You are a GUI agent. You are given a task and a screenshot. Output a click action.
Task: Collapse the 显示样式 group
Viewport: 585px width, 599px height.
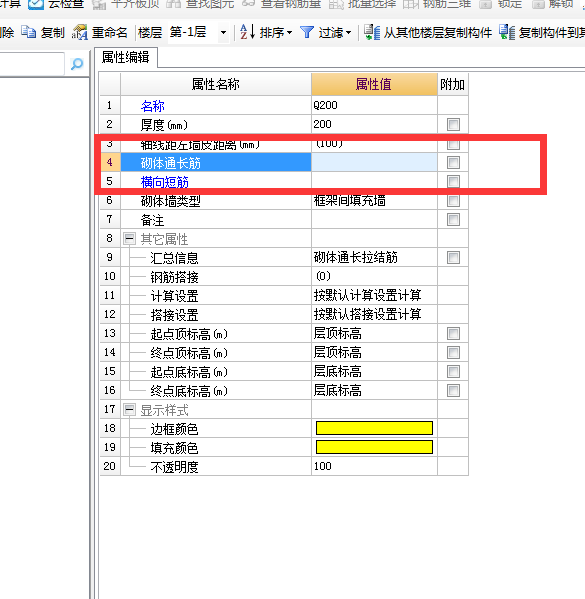pyautogui.click(x=129, y=410)
